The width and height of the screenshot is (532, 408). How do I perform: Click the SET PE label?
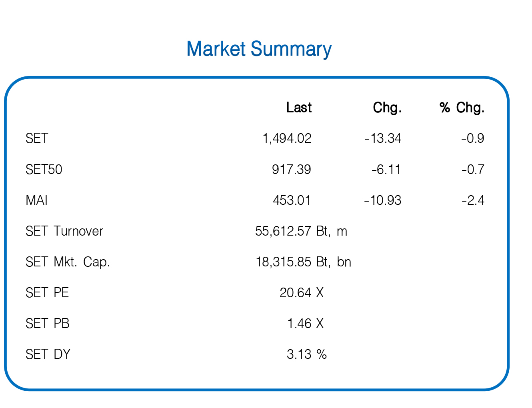(x=47, y=293)
